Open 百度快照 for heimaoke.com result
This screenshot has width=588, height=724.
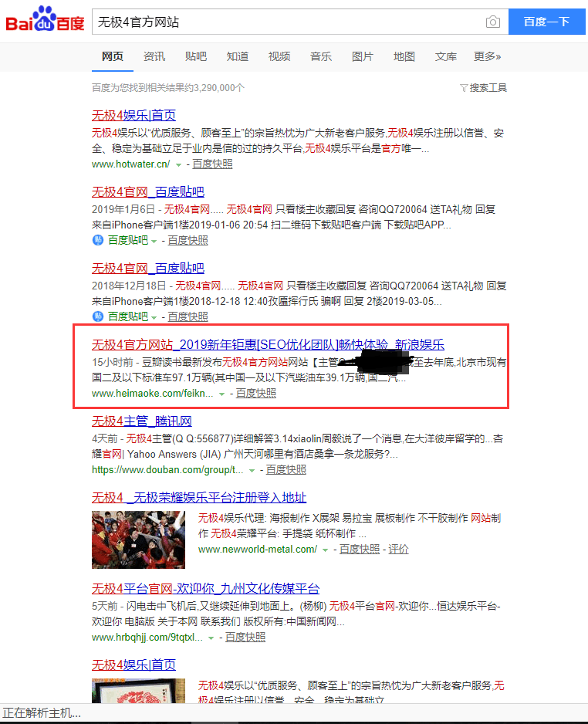pos(256,393)
